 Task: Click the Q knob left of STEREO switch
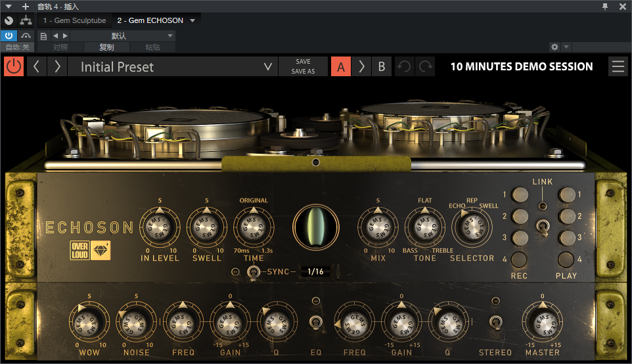click(x=448, y=323)
